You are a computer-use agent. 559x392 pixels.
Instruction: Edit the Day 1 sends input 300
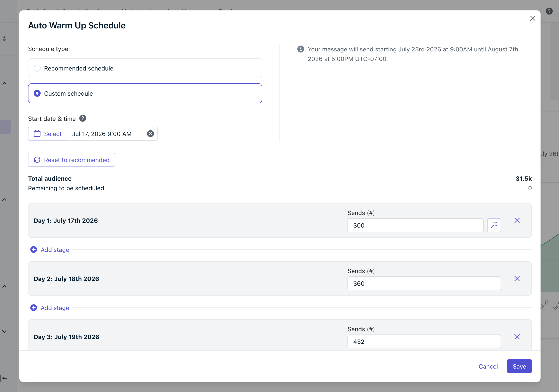coord(415,225)
